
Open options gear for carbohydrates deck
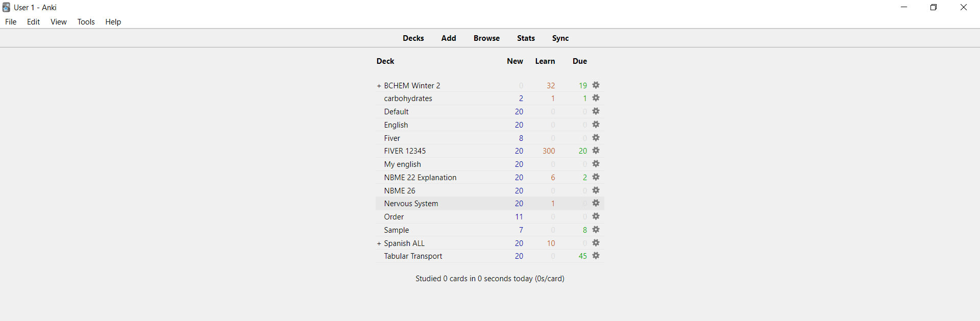(596, 98)
